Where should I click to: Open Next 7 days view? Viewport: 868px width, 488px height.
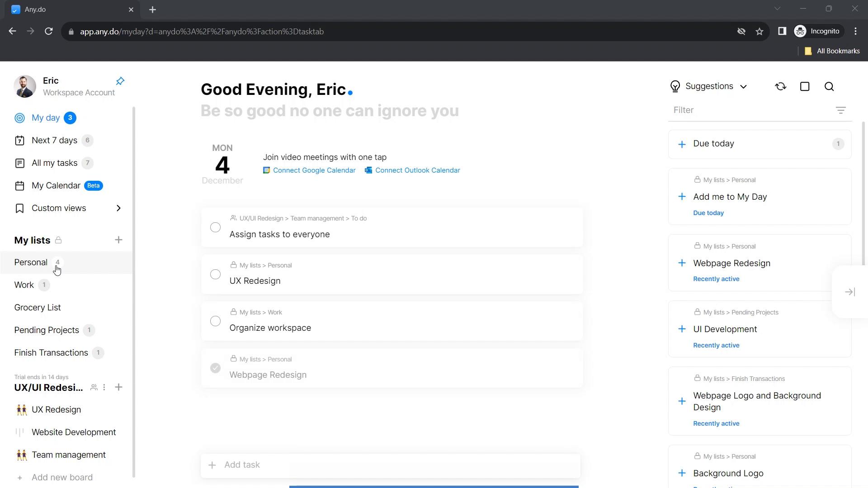(54, 140)
